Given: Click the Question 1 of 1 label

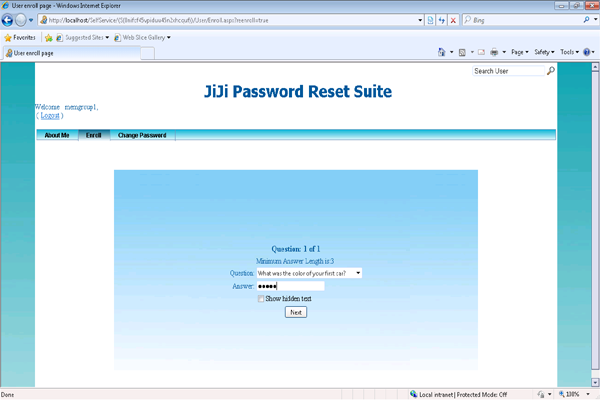Looking at the screenshot, I should (x=296, y=249).
